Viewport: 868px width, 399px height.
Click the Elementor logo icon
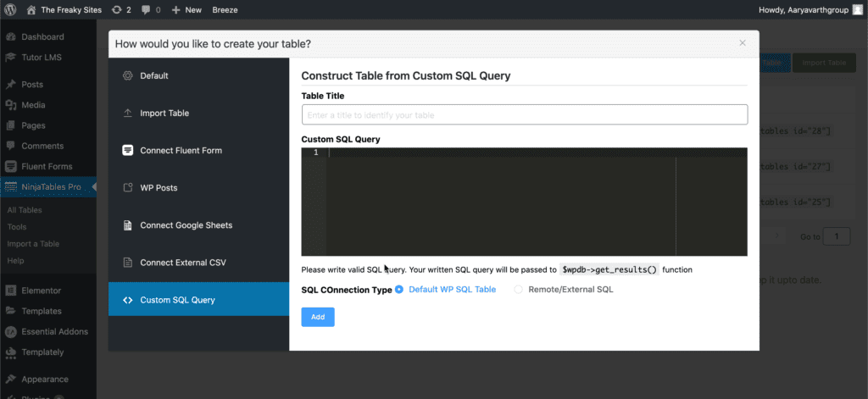click(10, 290)
